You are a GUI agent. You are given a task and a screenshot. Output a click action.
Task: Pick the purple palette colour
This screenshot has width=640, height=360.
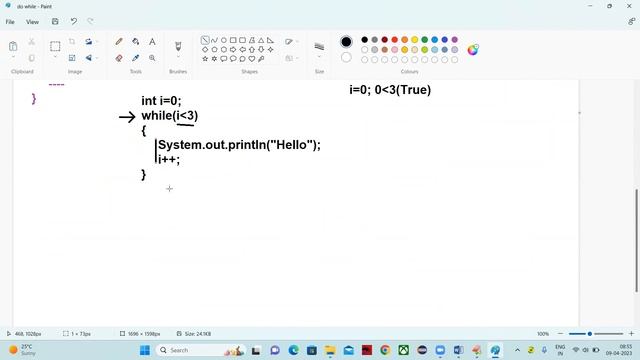coord(455,40)
